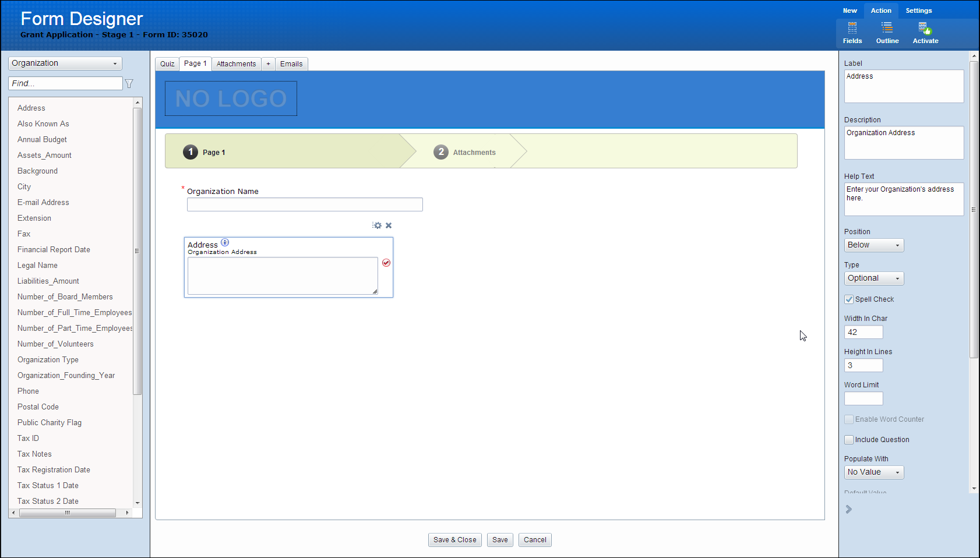Click the filter funnel icon beside Find
This screenshot has height=558, width=980.
click(x=129, y=84)
